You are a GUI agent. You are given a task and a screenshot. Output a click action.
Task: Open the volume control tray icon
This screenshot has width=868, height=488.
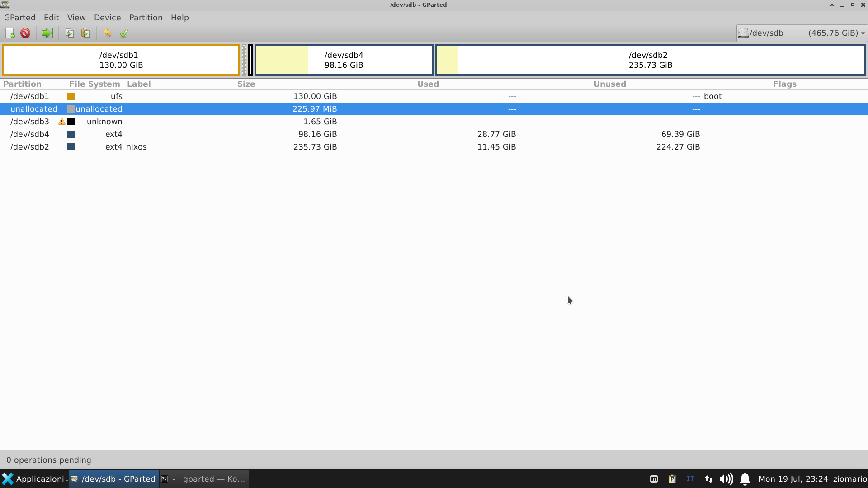pyautogui.click(x=726, y=479)
